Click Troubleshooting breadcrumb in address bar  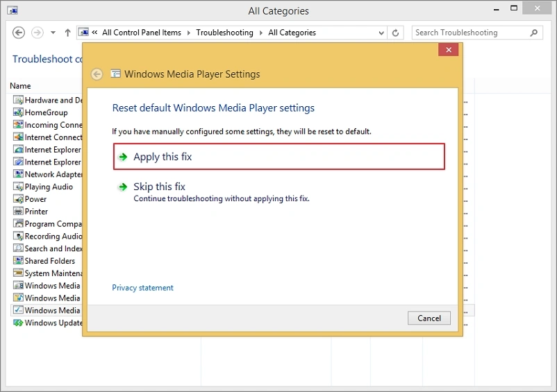pyautogui.click(x=224, y=33)
